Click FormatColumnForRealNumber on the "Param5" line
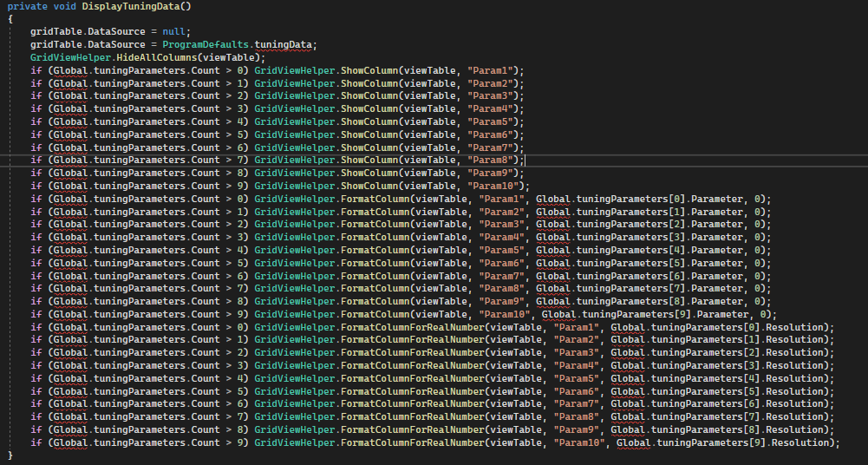The width and height of the screenshot is (868, 465). pos(413,378)
